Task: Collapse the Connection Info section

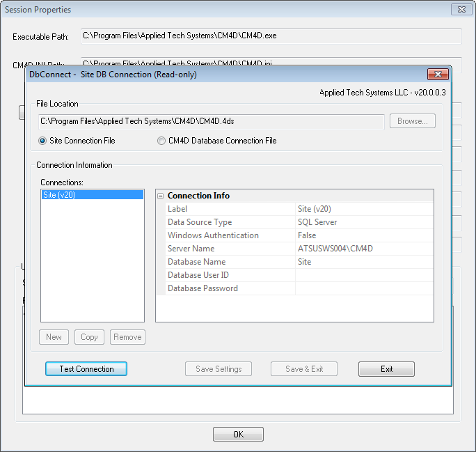Action: point(160,196)
